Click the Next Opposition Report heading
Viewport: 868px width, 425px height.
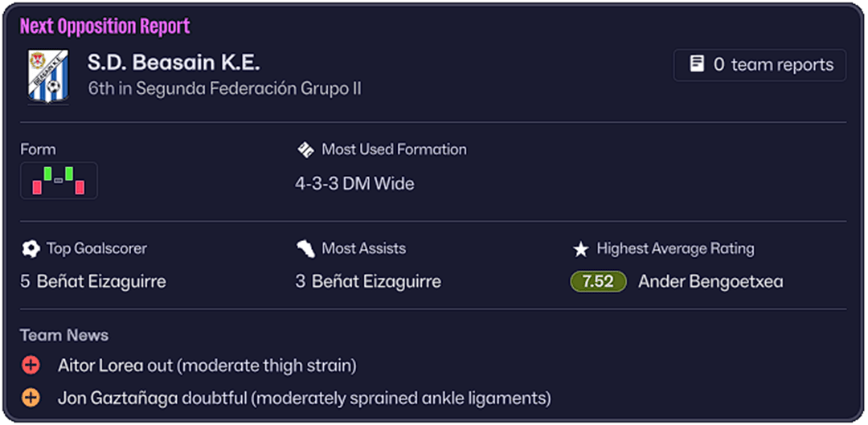[104, 27]
